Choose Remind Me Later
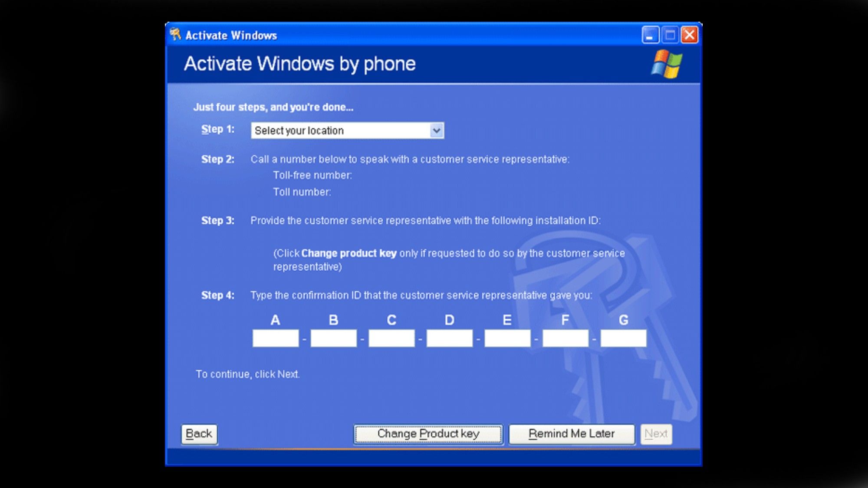 pos(572,434)
